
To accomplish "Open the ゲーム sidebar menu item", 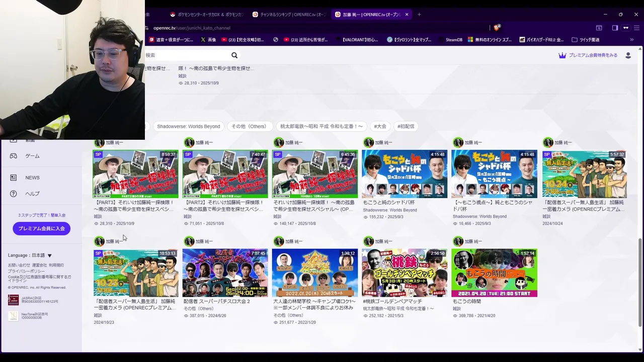I will [x=32, y=156].
